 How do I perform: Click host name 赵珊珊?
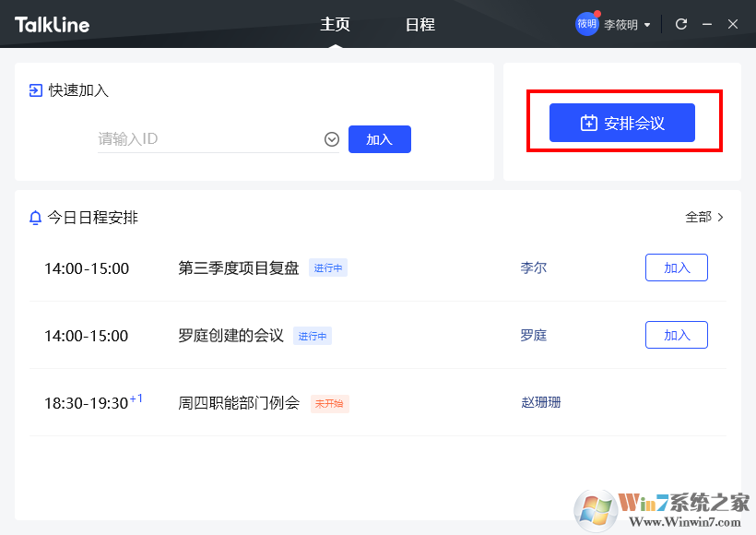pos(541,402)
